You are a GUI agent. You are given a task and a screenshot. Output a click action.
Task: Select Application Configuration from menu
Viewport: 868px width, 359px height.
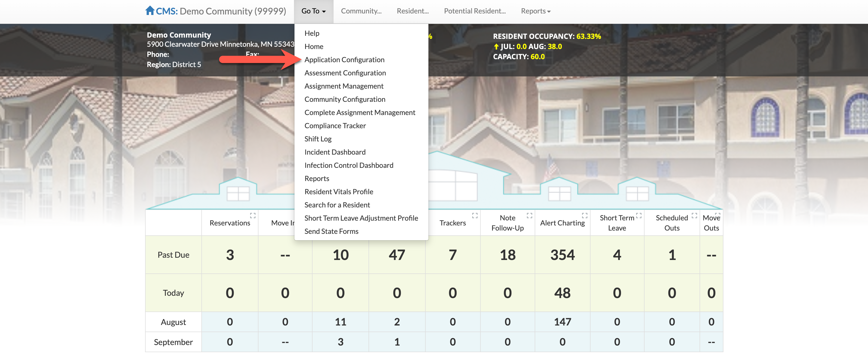pos(344,60)
